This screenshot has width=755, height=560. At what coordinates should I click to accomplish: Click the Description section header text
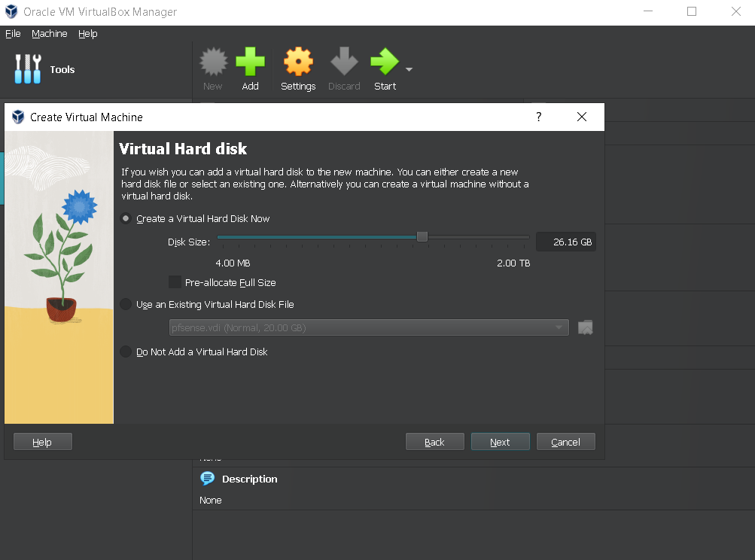tap(249, 479)
